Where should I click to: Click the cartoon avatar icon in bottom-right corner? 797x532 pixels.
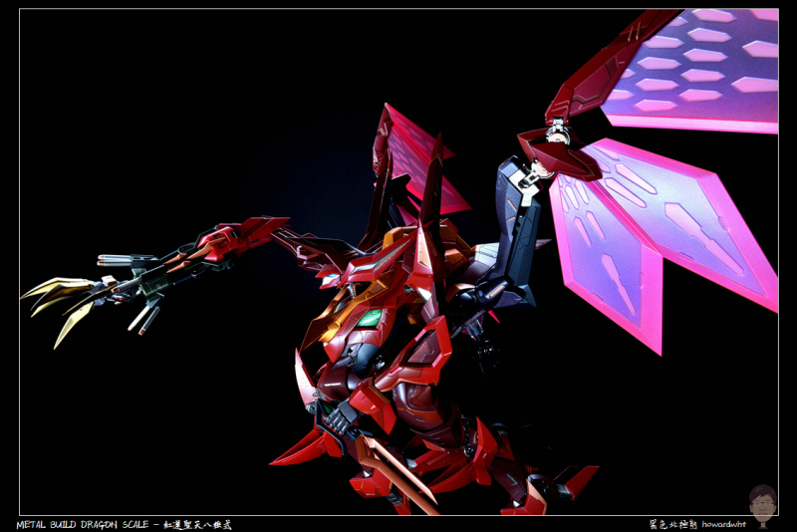(x=762, y=506)
